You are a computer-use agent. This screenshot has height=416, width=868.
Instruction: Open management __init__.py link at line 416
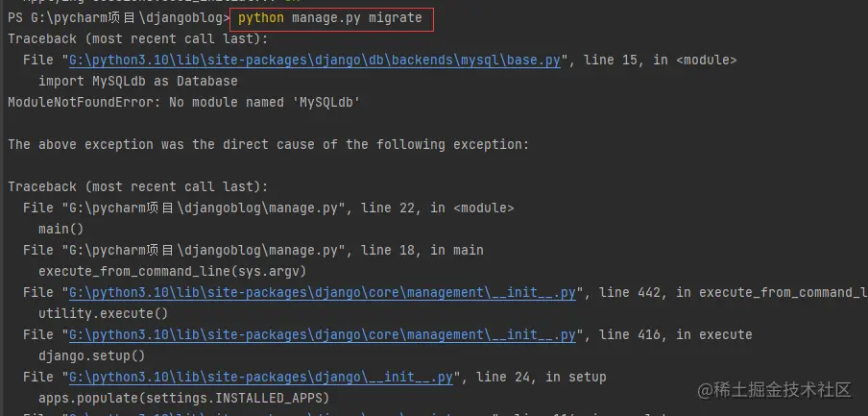322,334
